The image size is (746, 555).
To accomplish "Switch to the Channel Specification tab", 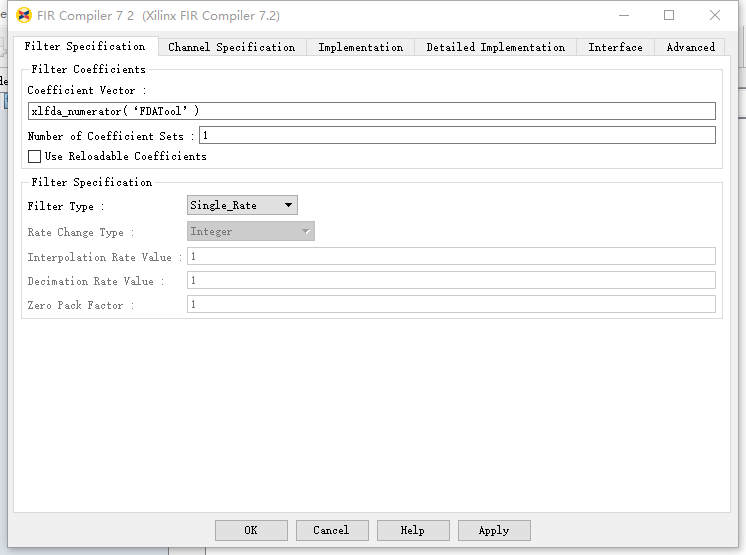I will pyautogui.click(x=232, y=47).
